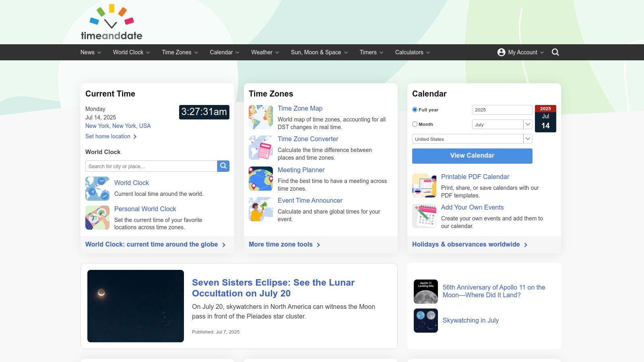Open the Personal World Clock text link
The width and height of the screenshot is (644, 362).
[145, 209]
